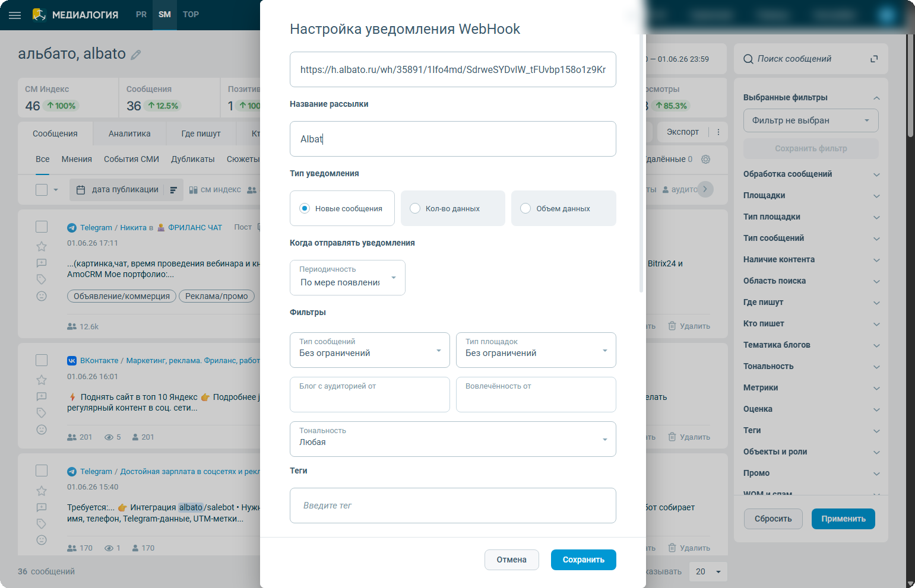Switch to the TOP navigation tab

click(191, 14)
